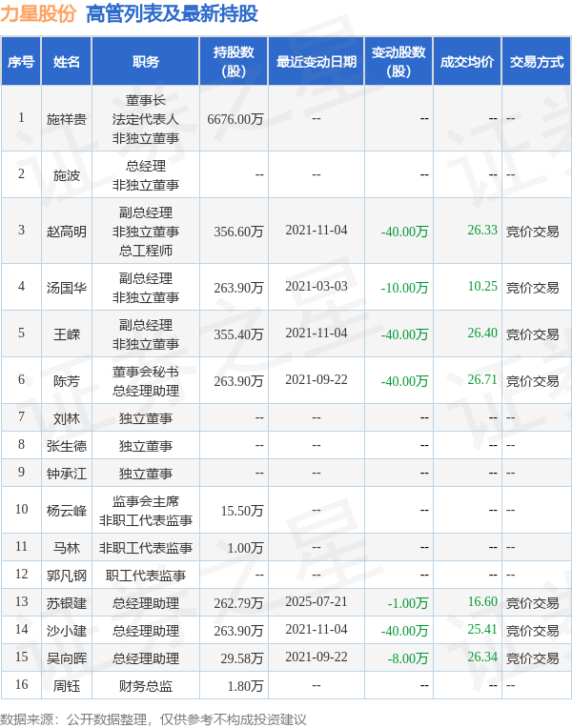The width and height of the screenshot is (572, 728).
Task: Click the name 沙小建
Action: 67,631
